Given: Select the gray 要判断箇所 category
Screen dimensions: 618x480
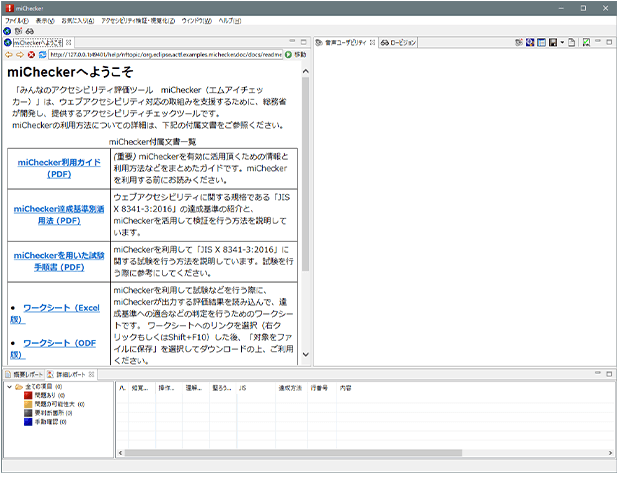Looking at the screenshot, I should pyautogui.click(x=48, y=413).
